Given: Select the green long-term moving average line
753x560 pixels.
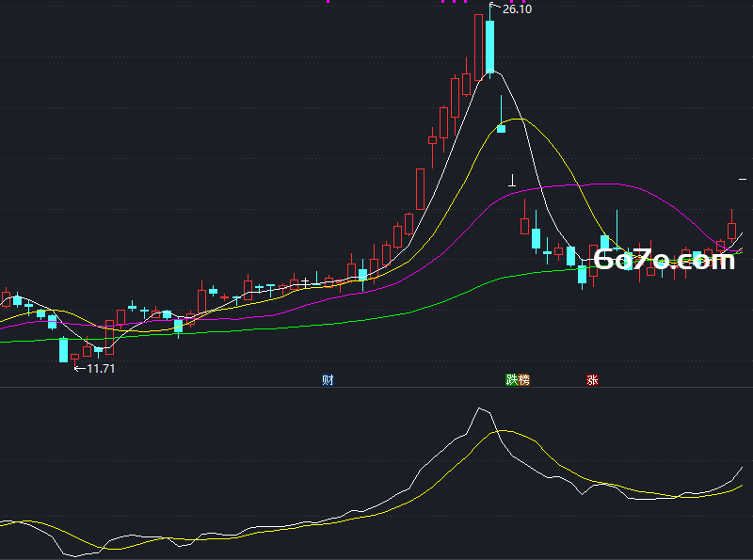Looking at the screenshot, I should click(x=336, y=323).
